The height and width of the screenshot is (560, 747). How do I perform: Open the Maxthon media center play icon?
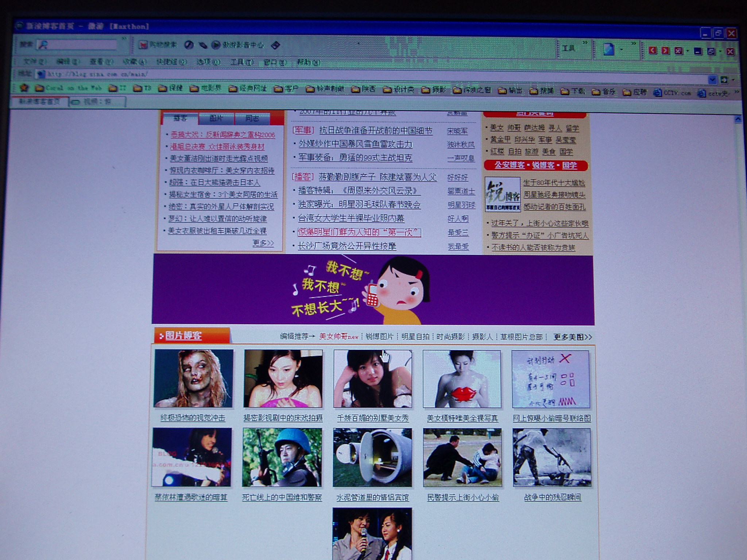[216, 45]
